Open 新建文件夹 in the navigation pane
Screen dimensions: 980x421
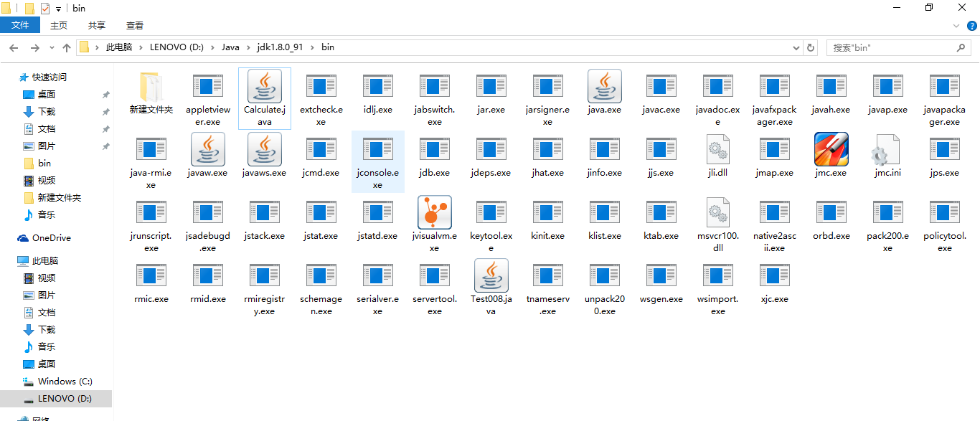[x=60, y=197]
